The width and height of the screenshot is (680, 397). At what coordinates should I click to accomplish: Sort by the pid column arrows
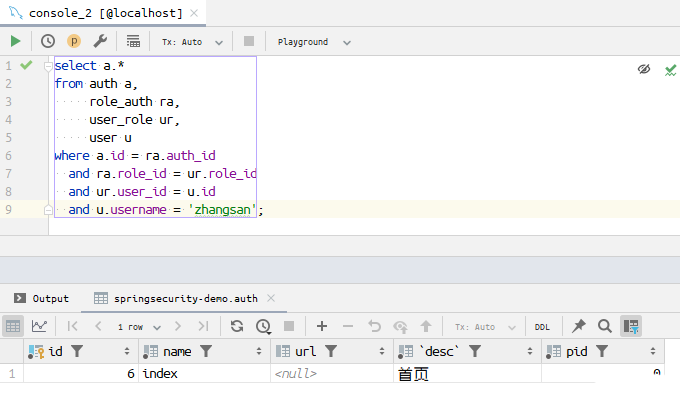point(653,351)
